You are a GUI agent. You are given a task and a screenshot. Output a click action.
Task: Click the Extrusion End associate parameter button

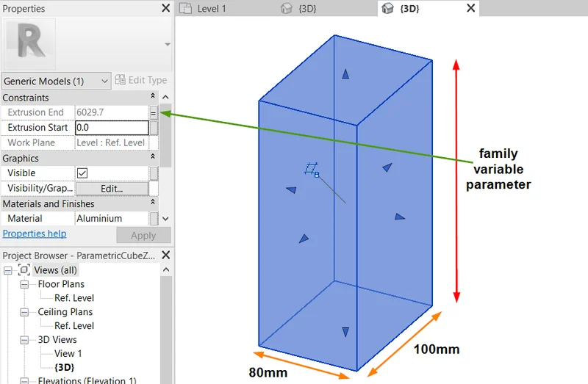(154, 113)
